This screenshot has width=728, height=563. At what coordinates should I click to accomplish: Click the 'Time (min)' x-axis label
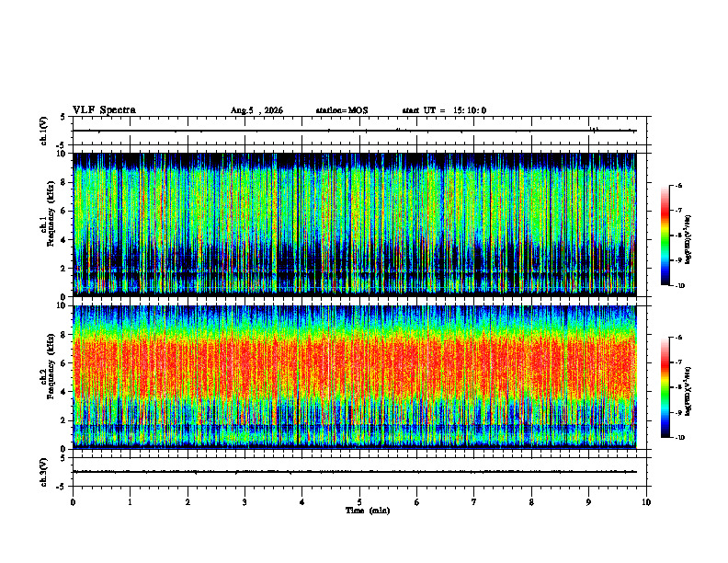pos(368,511)
